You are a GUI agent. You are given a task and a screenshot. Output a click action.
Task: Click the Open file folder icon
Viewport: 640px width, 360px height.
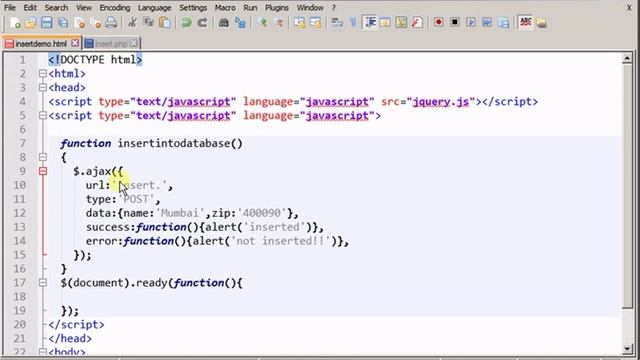(31, 23)
